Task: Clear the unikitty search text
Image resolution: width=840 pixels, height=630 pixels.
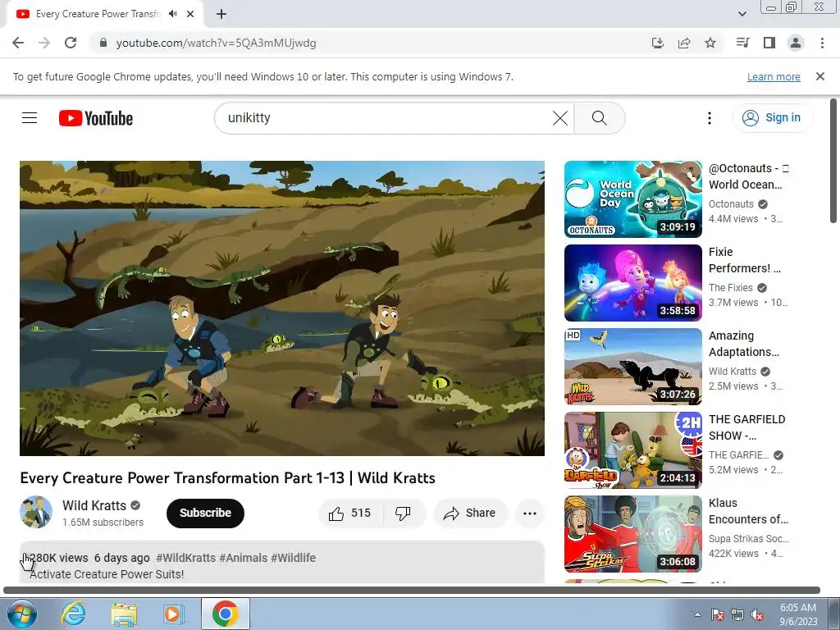Action: click(559, 118)
